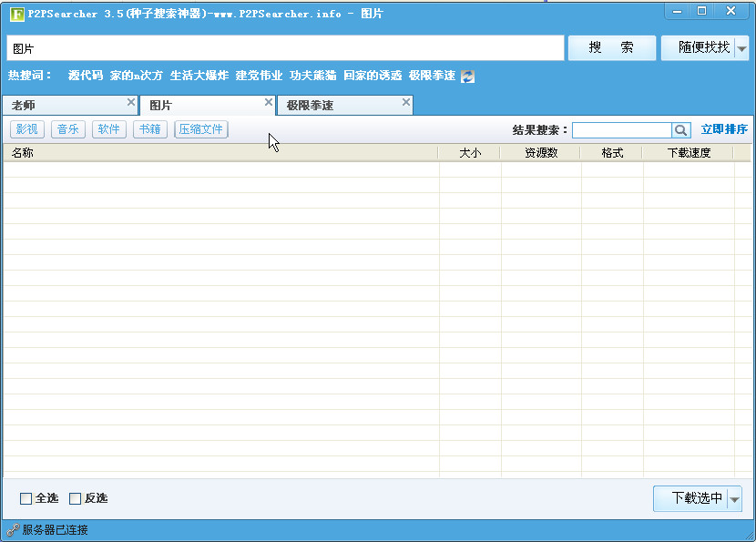Open the 随便找找 dropdown arrow

[x=741, y=48]
